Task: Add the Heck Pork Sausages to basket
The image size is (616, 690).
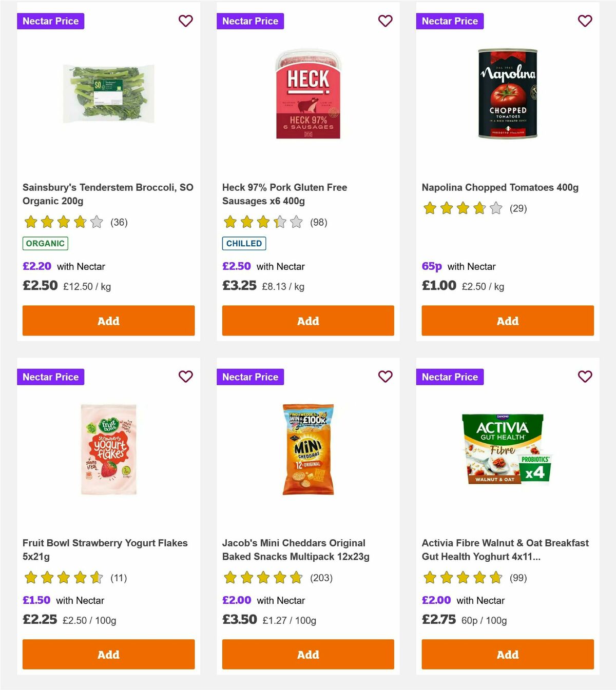Action: click(308, 320)
